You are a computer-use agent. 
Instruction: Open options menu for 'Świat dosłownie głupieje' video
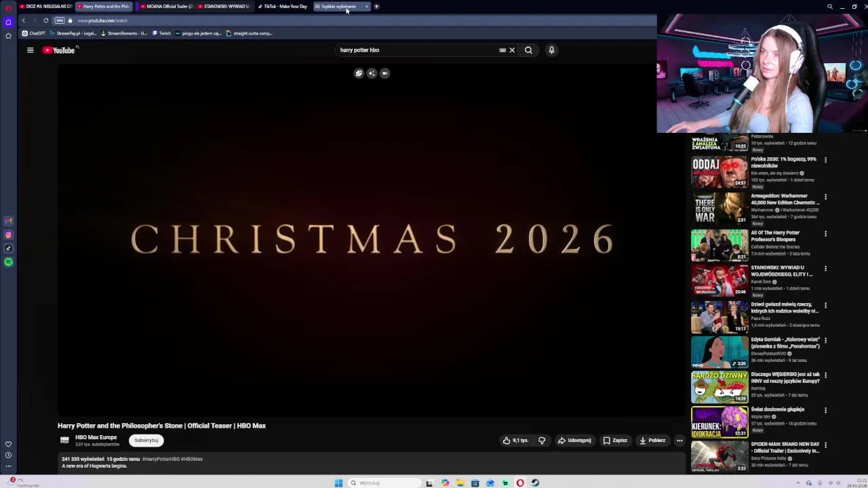[825, 410]
